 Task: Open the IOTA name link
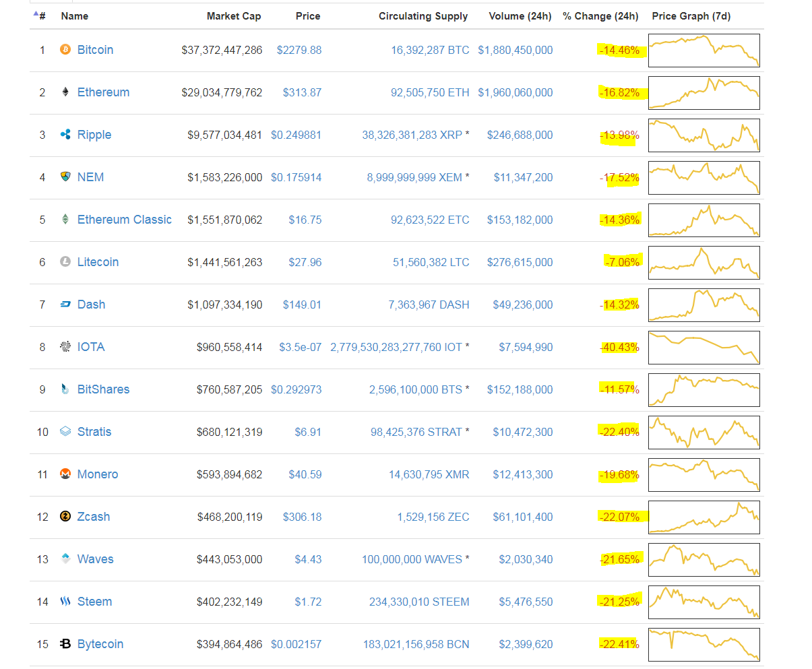coord(91,347)
